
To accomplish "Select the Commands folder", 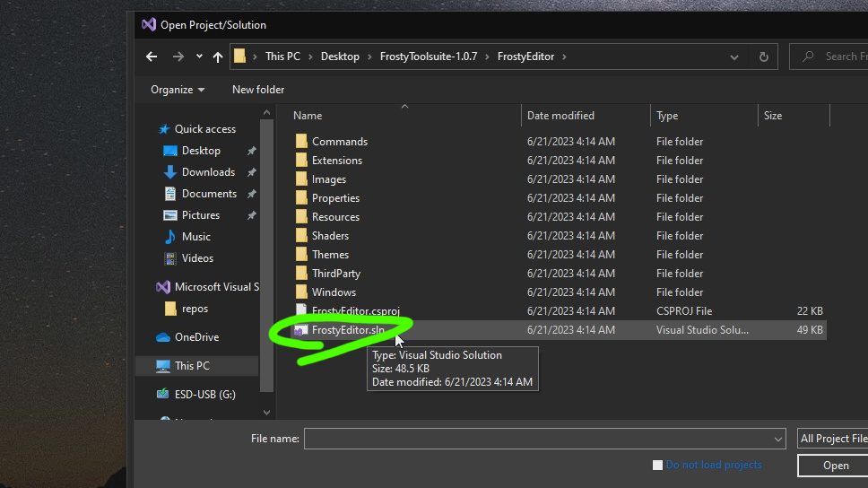I will pyautogui.click(x=339, y=142).
